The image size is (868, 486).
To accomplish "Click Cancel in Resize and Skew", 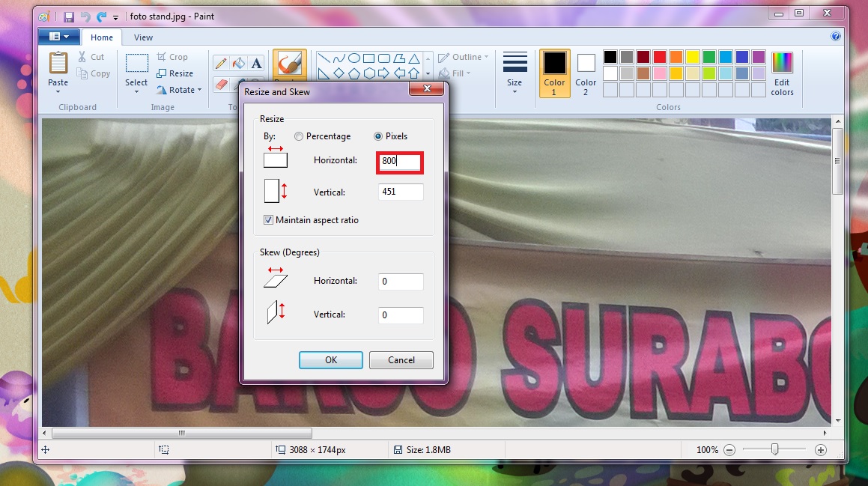I will coord(401,359).
